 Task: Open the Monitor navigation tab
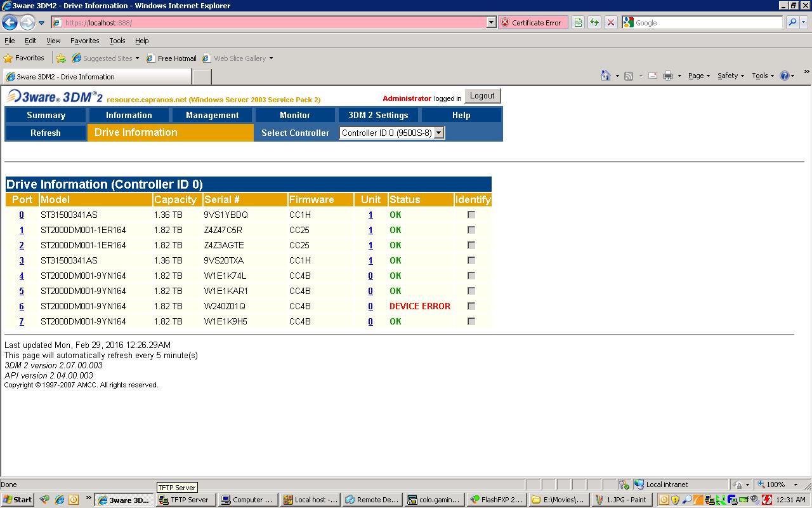tap(295, 115)
